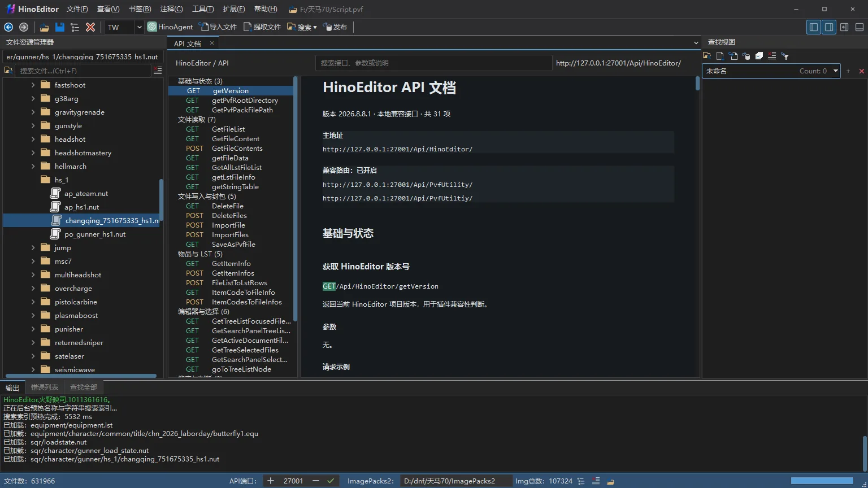Open the 工具(T) menu

tap(203, 9)
